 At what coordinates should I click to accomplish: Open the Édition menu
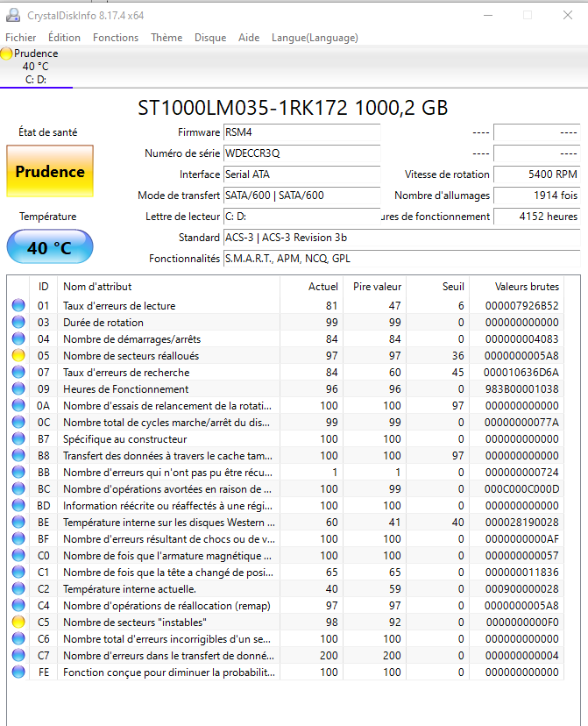click(64, 38)
